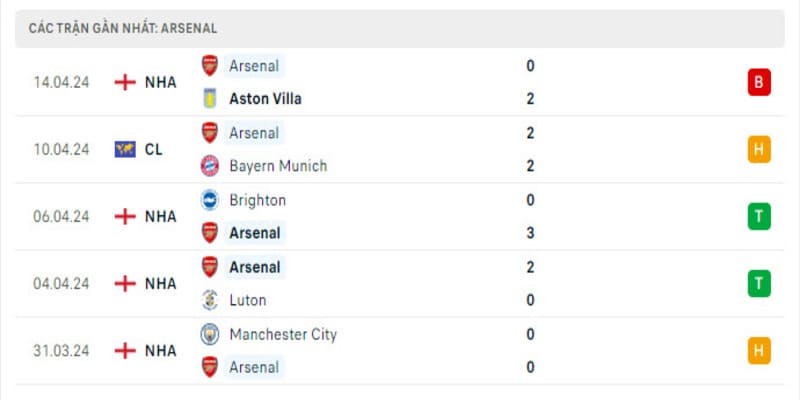The image size is (800, 400).
Task: Click the red B result badge
Action: (x=758, y=82)
